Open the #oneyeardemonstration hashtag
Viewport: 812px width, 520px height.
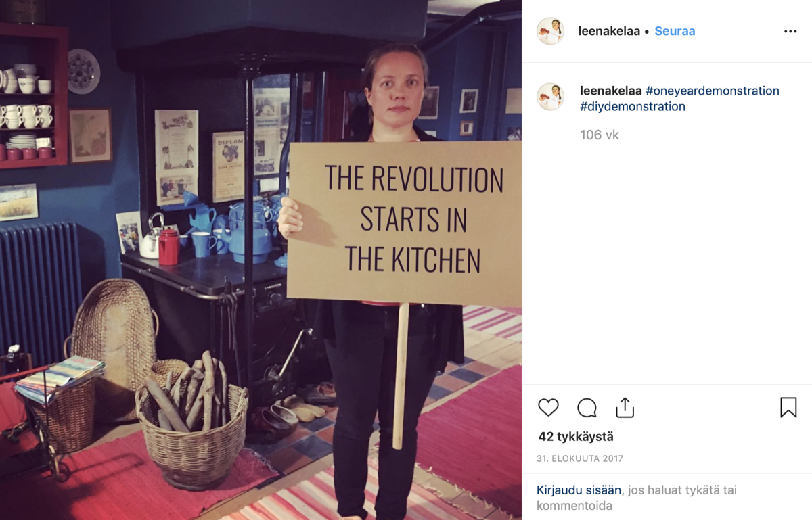[713, 91]
